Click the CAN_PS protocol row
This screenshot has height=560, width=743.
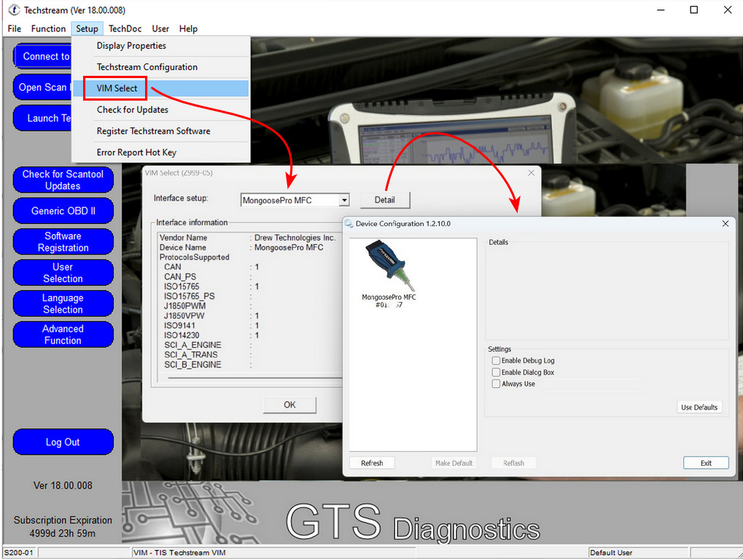click(x=208, y=276)
